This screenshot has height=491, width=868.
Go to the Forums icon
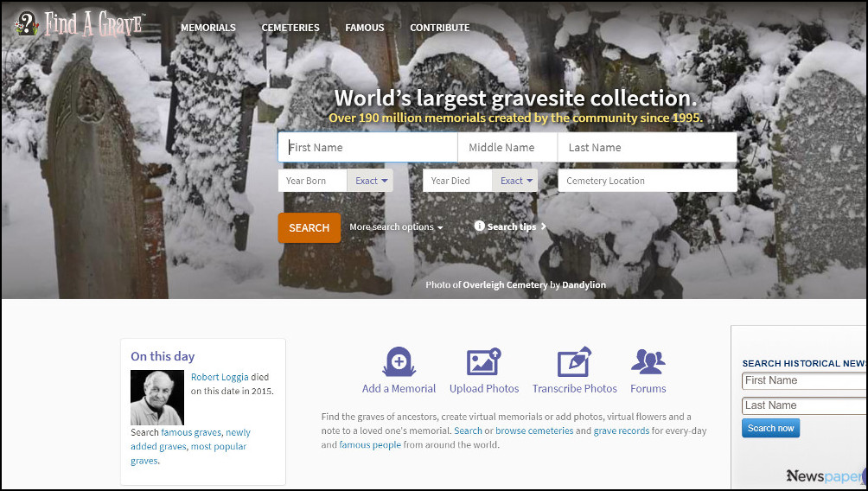(648, 361)
